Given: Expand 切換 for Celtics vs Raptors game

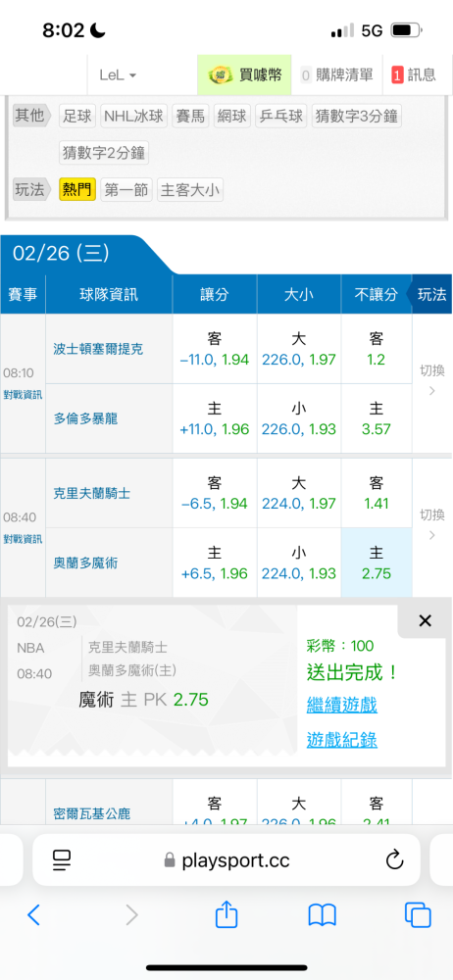Looking at the screenshot, I should [x=431, y=380].
